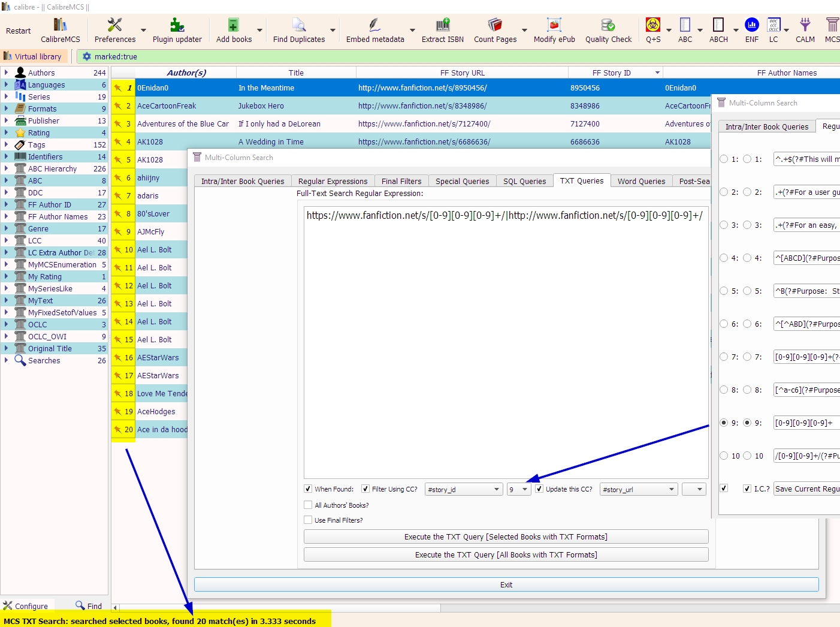Launch the Plugin updater

[177, 30]
